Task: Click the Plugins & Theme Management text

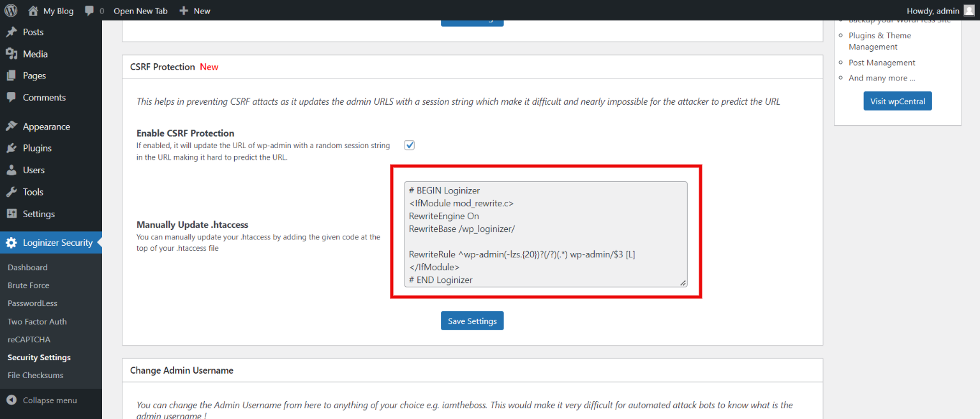Action: 880,41
